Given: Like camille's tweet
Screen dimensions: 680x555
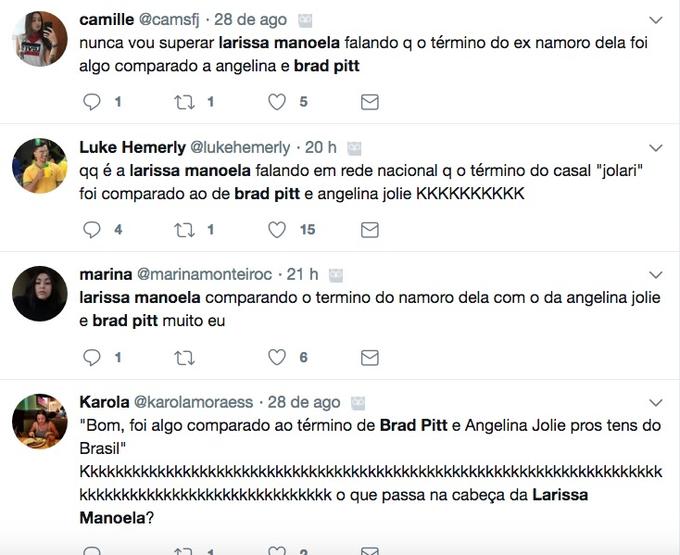Looking at the screenshot, I should click(x=277, y=102).
